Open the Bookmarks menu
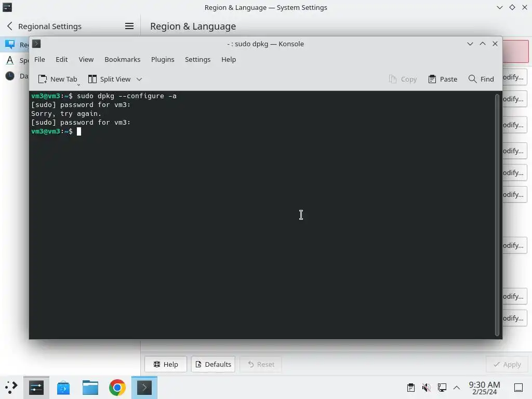The width and height of the screenshot is (532, 399). pyautogui.click(x=123, y=59)
